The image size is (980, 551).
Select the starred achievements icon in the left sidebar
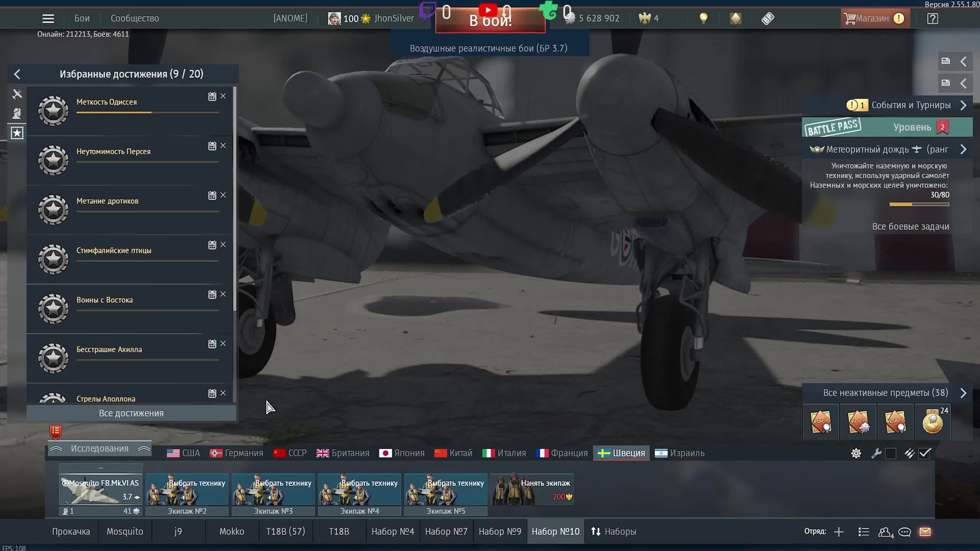tap(17, 133)
